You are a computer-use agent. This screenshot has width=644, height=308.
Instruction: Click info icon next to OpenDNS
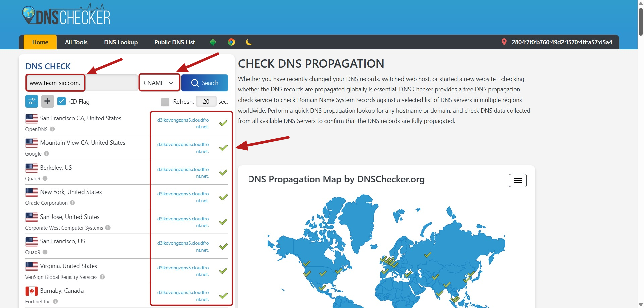52,129
